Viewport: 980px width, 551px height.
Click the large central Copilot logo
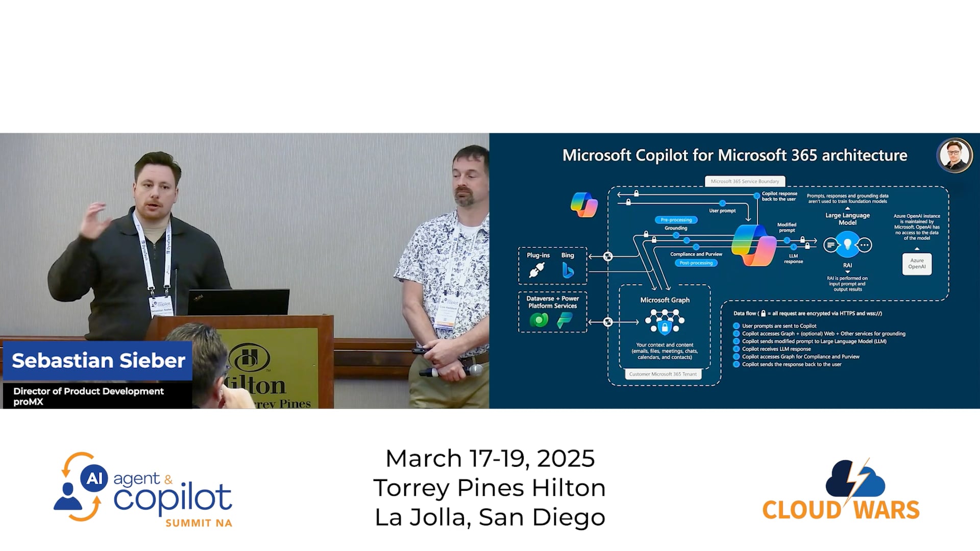[x=754, y=245]
